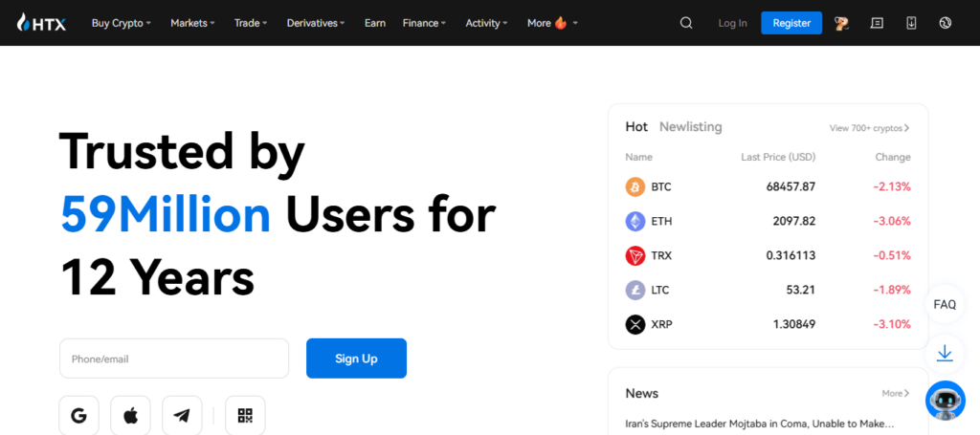Click the Phone/email input field

pos(174,359)
